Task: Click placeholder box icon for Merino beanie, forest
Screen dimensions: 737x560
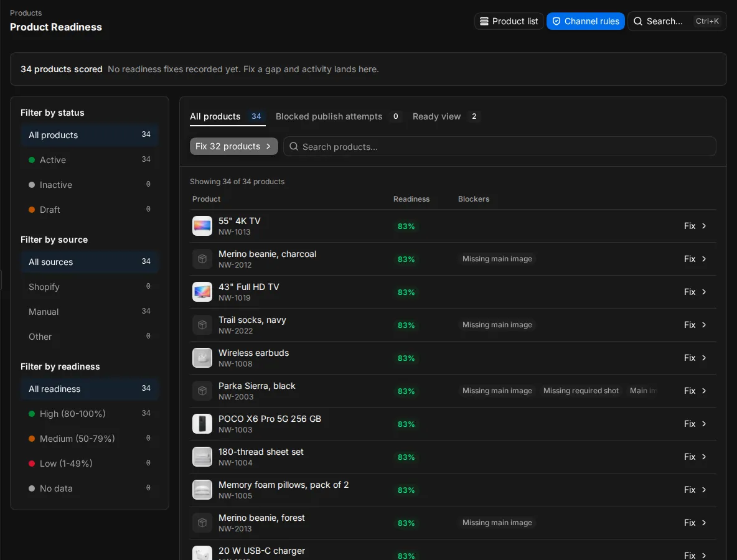Action: click(202, 523)
